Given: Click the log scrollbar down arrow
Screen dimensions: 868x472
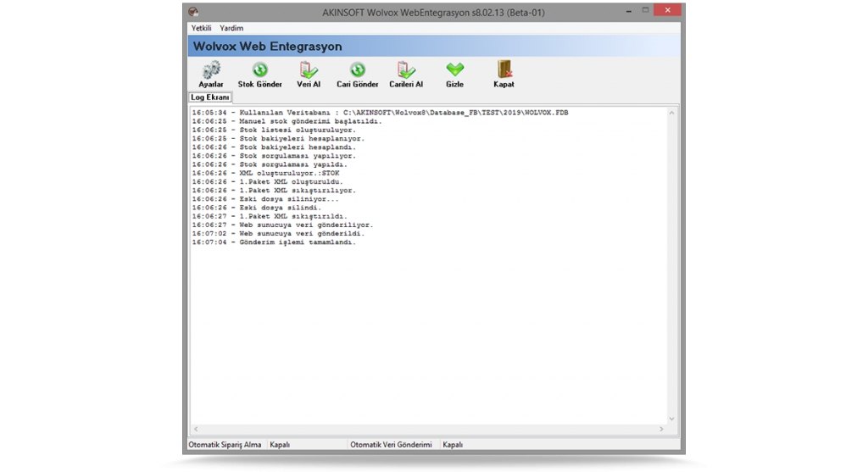Looking at the screenshot, I should [x=671, y=419].
